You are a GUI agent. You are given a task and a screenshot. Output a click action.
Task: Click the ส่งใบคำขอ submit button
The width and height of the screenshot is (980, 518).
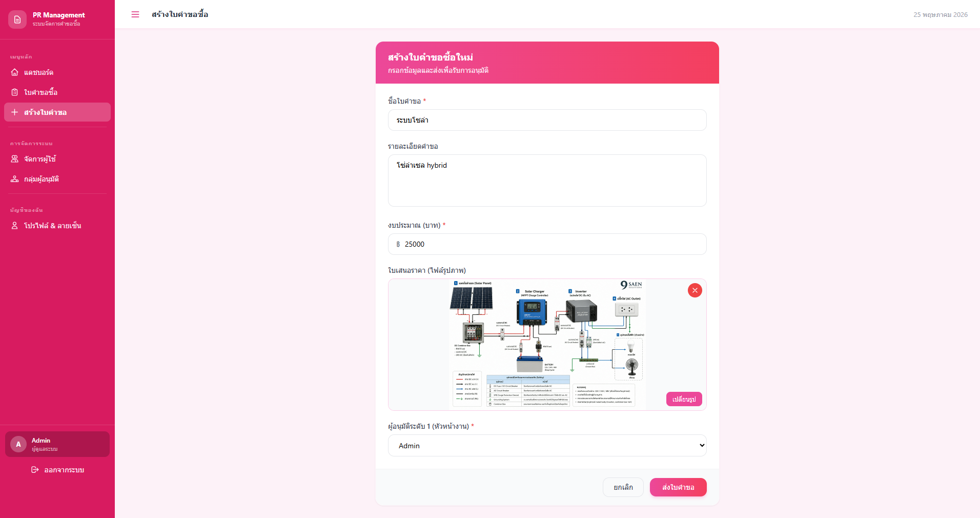point(678,487)
